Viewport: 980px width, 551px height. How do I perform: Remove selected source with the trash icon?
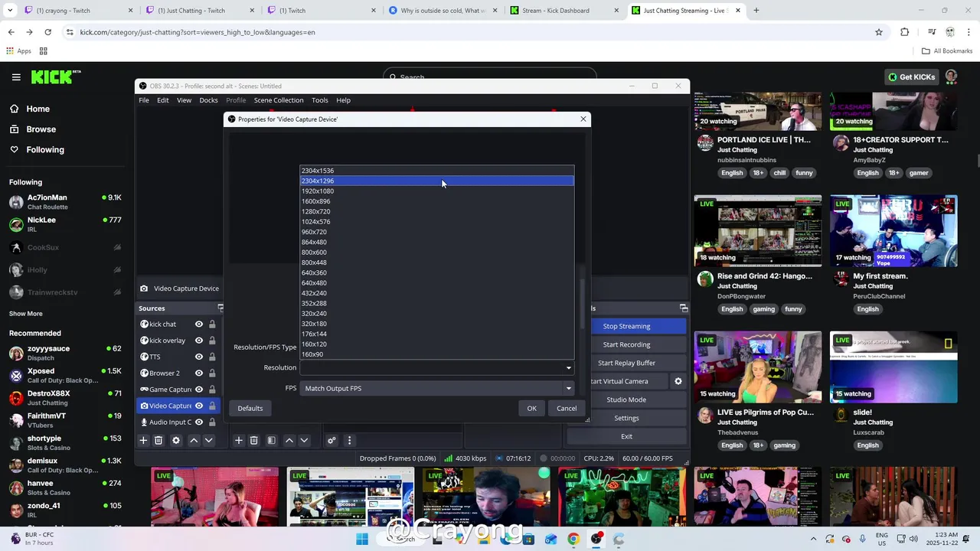[158, 440]
